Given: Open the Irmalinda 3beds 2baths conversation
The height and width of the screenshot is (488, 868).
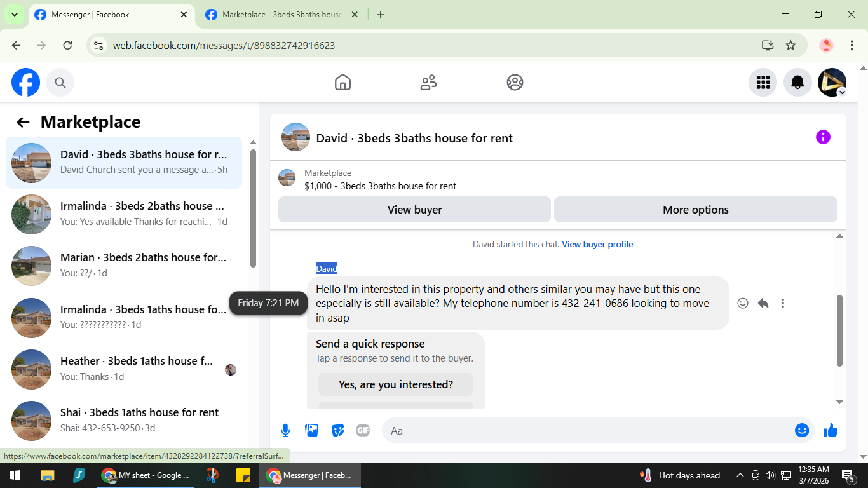Looking at the screenshot, I should 124,214.
